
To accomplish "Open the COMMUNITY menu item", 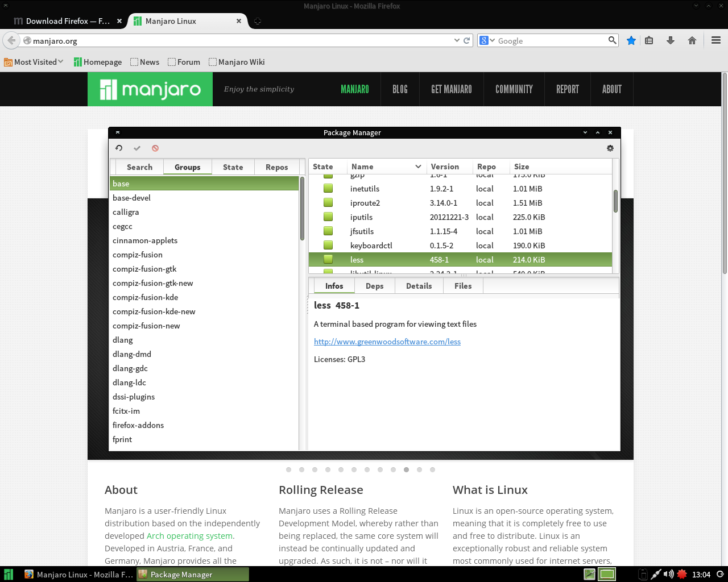I will [x=514, y=89].
